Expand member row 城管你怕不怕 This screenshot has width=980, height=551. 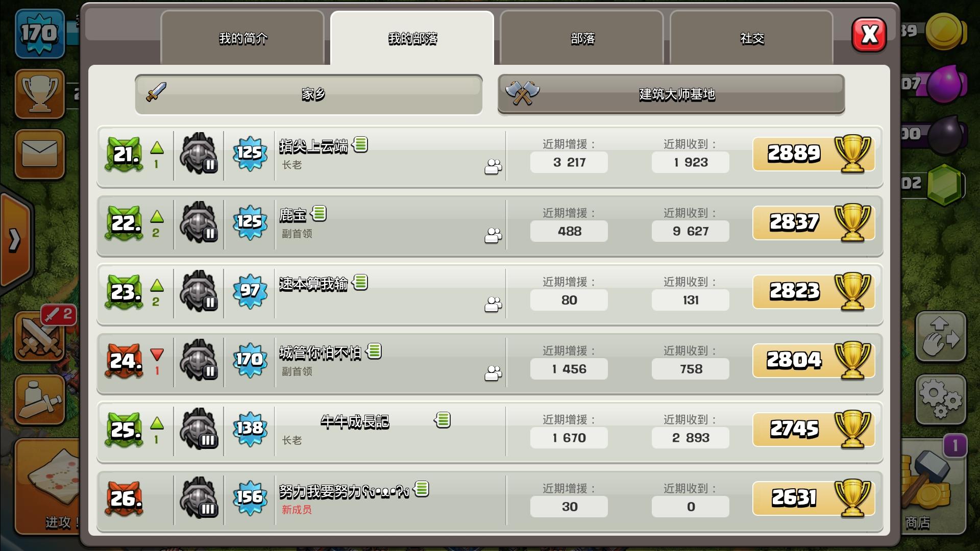point(489,361)
